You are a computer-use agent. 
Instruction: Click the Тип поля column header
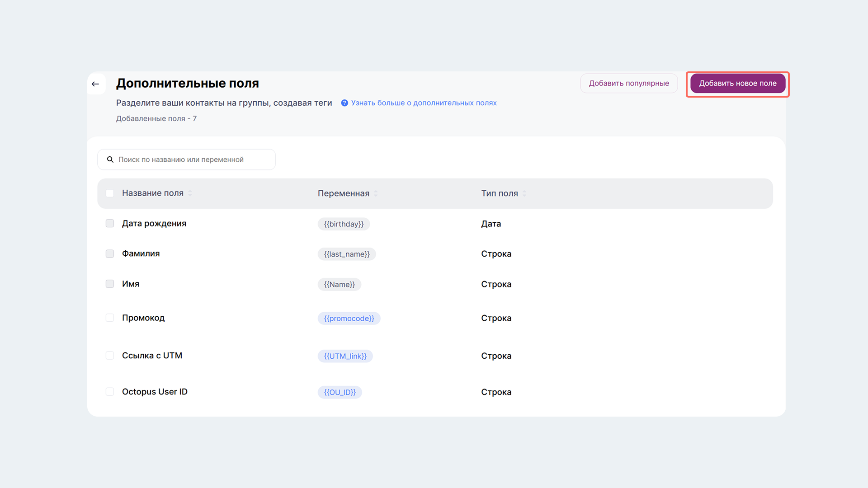(x=500, y=193)
